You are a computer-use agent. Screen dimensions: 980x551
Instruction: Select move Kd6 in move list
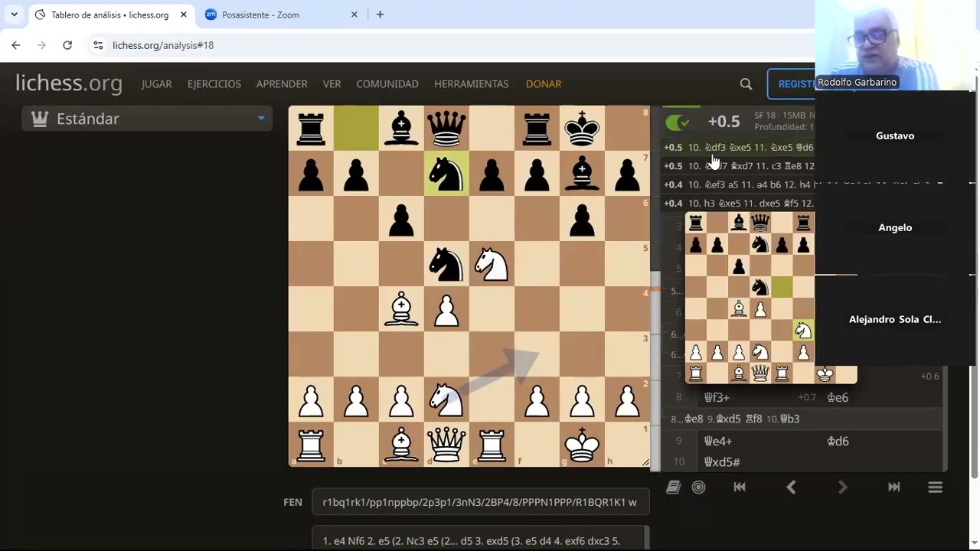point(838,441)
